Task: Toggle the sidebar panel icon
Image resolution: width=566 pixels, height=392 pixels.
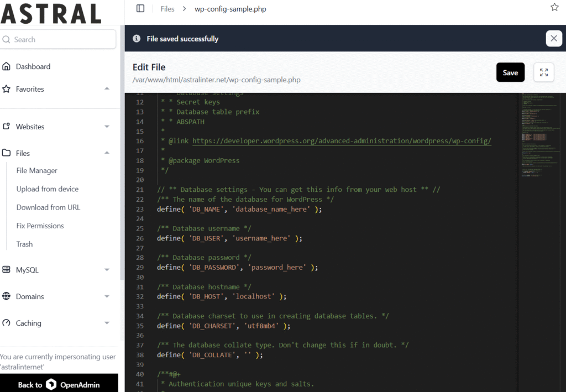Action: tap(140, 8)
